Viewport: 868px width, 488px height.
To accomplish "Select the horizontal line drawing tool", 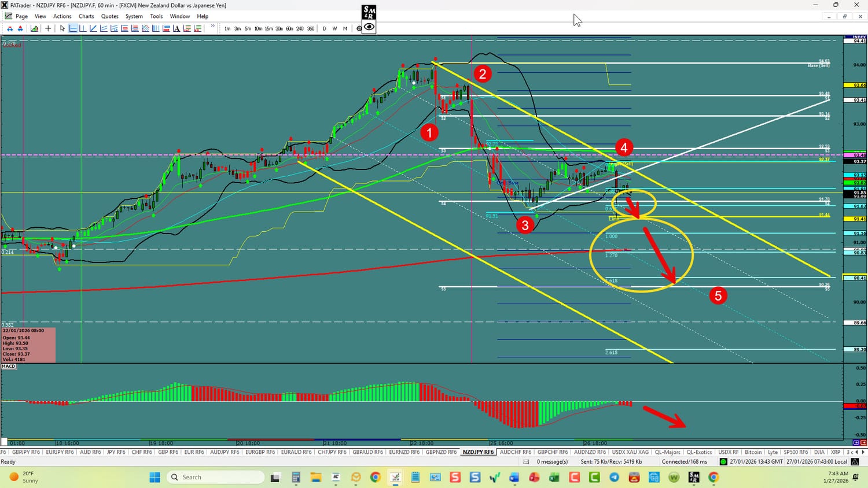I will (73, 28).
